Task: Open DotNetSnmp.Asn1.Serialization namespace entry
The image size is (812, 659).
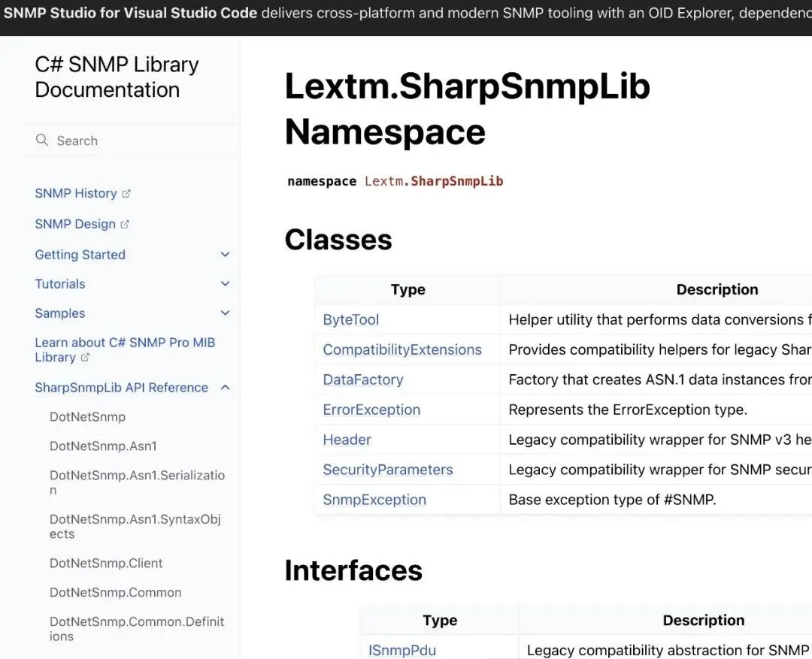Action: pos(138,482)
